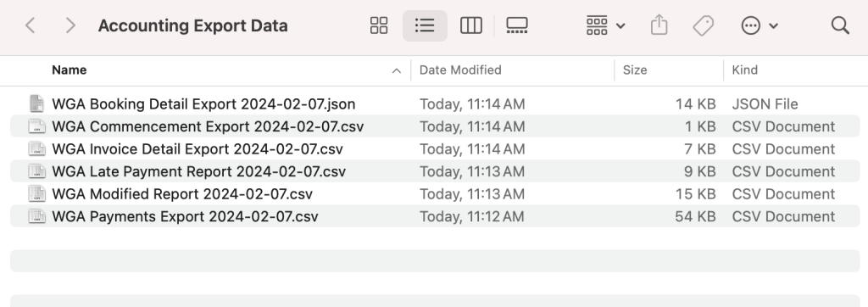Go forward using the right arrow
Viewport: 868px width, 307px height.
[70, 25]
